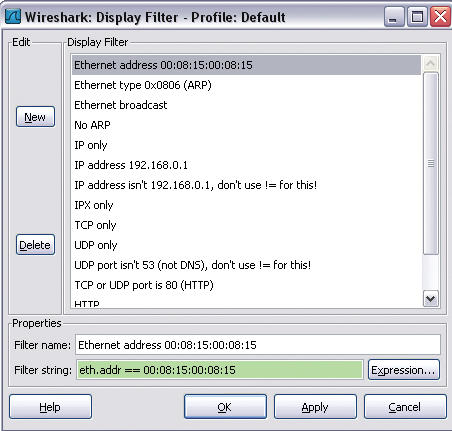
Task: Select the 'Ethernet broadcast' filter
Action: click(x=247, y=105)
